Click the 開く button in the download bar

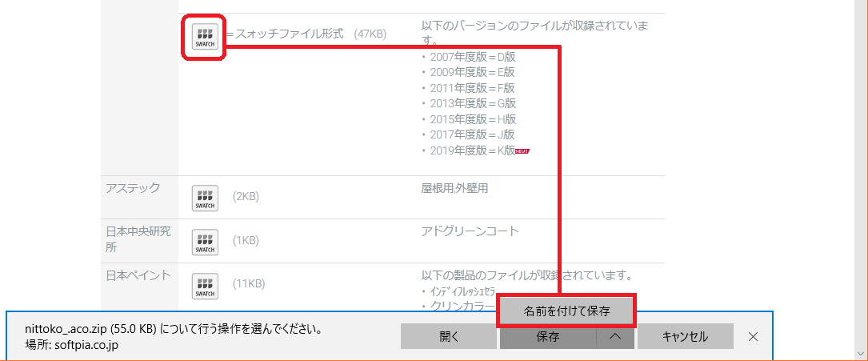tap(448, 337)
